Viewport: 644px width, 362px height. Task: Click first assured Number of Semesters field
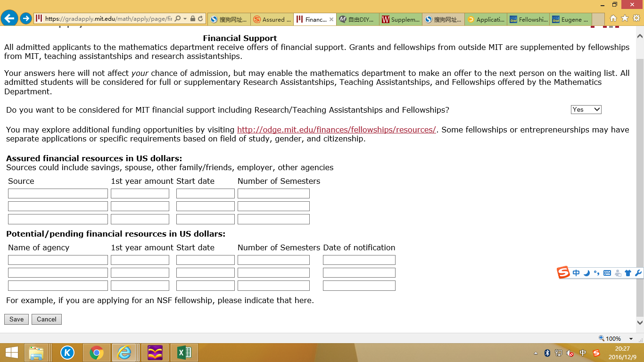(273, 193)
